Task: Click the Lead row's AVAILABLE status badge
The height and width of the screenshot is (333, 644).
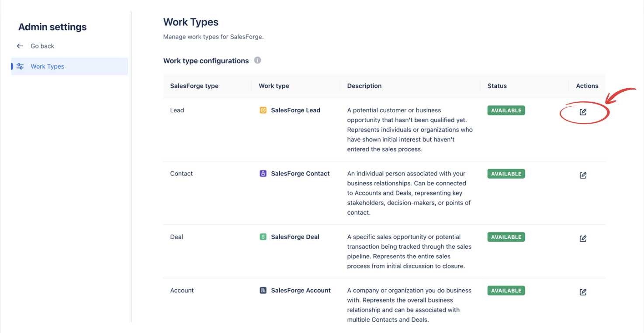Action: click(506, 111)
